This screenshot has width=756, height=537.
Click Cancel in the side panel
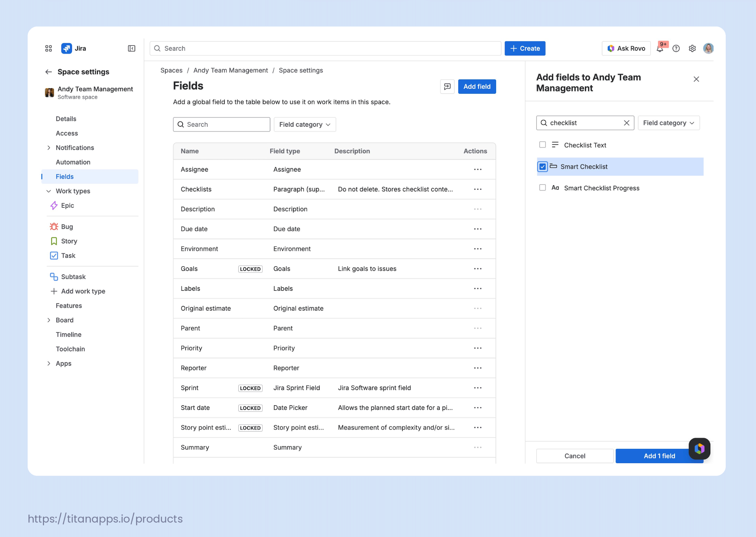575,456
